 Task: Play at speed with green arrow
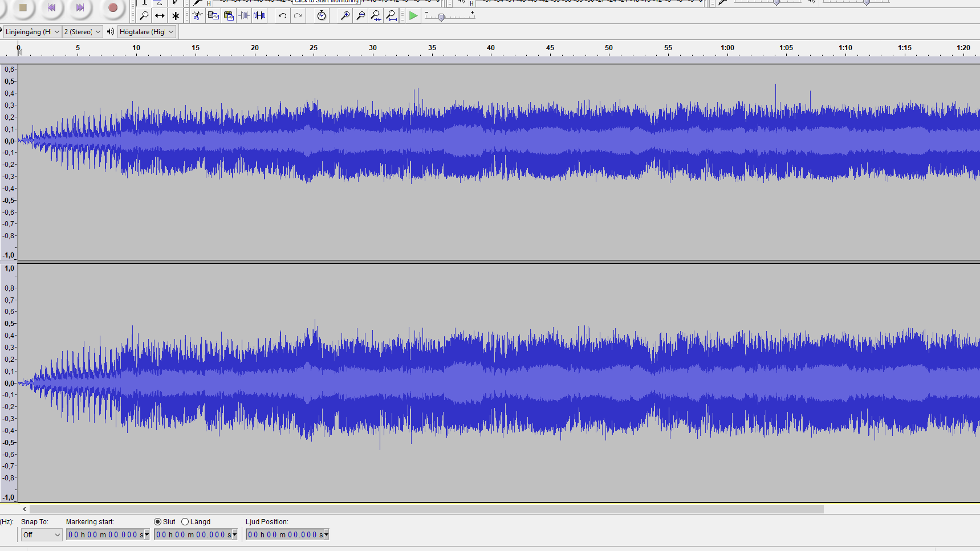tap(413, 16)
